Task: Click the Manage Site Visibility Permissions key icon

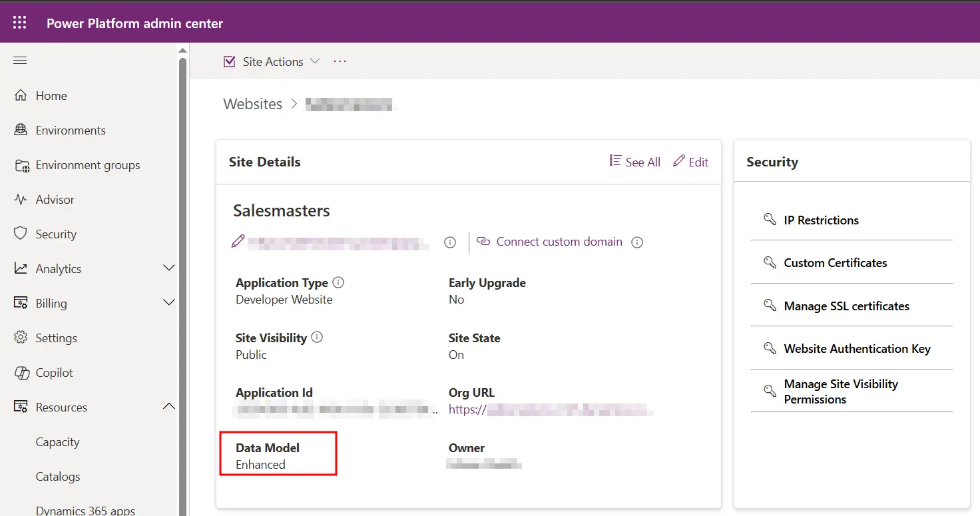Action: (x=770, y=391)
